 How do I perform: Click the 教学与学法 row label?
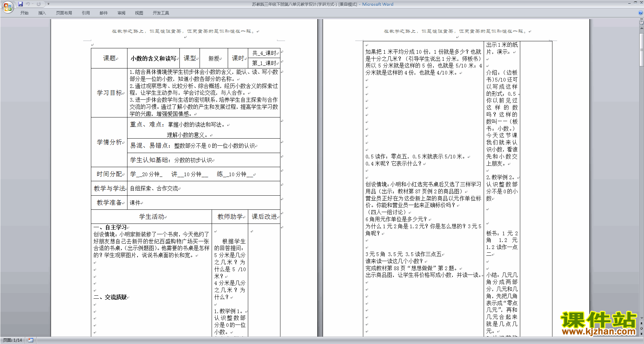point(109,189)
